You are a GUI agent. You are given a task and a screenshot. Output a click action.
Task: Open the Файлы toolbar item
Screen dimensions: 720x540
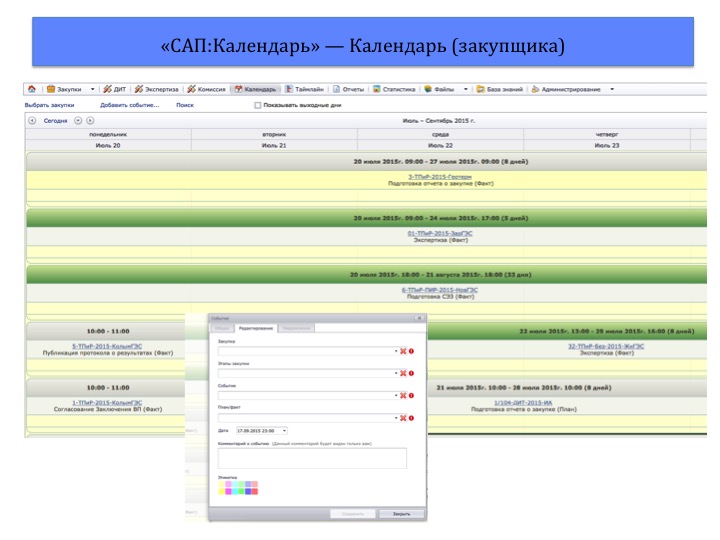click(x=439, y=89)
